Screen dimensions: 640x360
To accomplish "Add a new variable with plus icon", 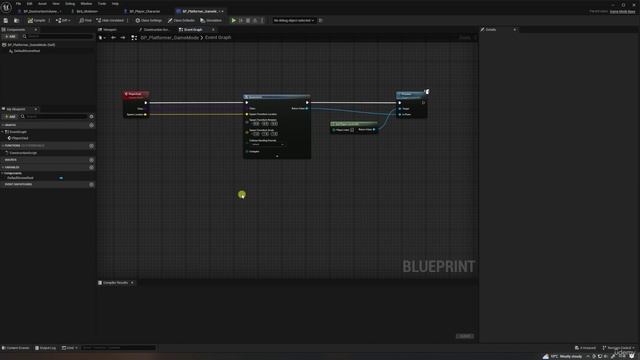I will [91, 167].
